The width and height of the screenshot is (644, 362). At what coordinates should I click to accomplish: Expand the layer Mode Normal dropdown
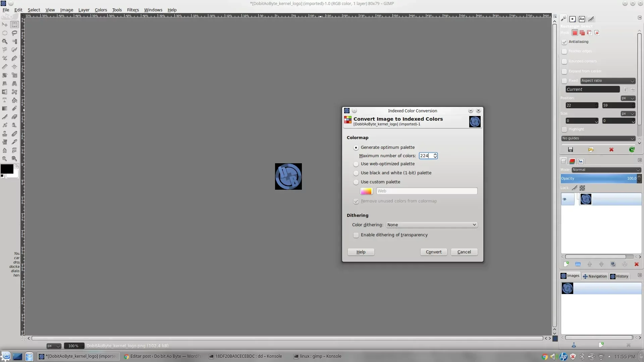(606, 170)
